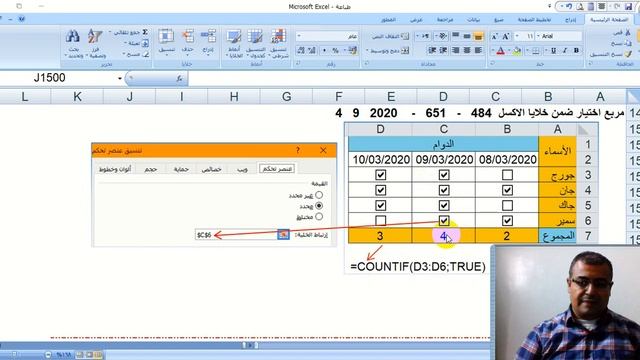Apply middle vertical alignment
The width and height of the screenshot is (640, 360).
467,36
